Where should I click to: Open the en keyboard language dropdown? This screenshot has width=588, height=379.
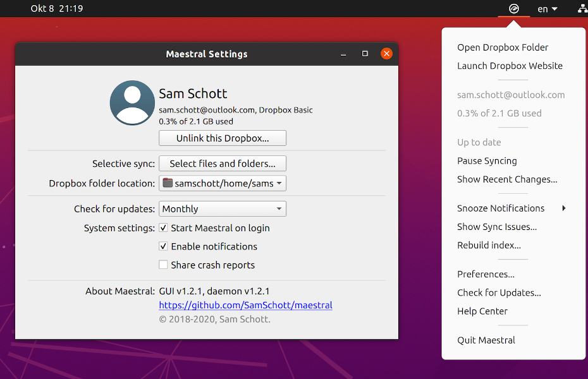pyautogui.click(x=547, y=9)
